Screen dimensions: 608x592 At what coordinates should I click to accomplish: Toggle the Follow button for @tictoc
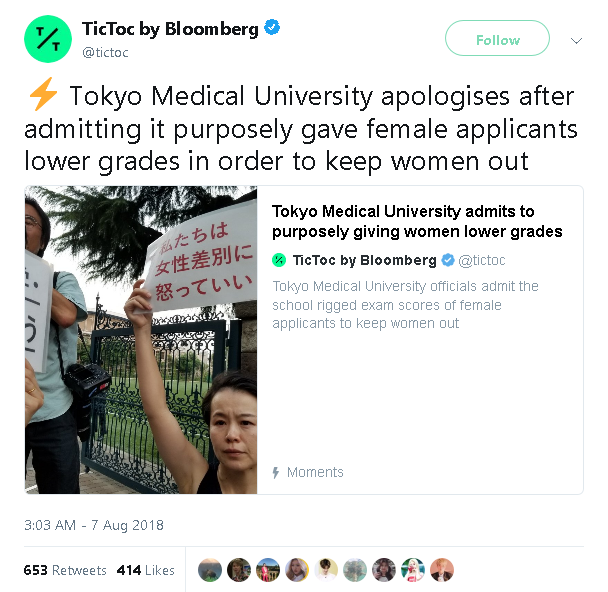click(x=497, y=38)
